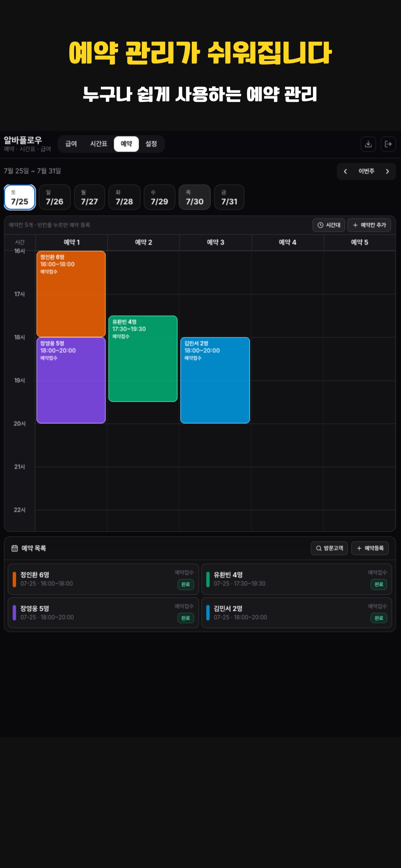Image resolution: width=401 pixels, height=868 pixels.
Task: Click the 예약등록 button
Action: click(x=370, y=548)
